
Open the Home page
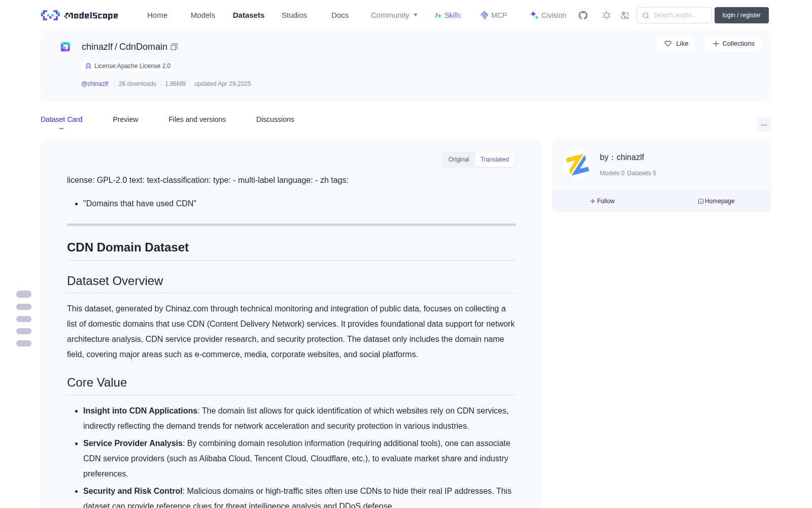point(157,15)
